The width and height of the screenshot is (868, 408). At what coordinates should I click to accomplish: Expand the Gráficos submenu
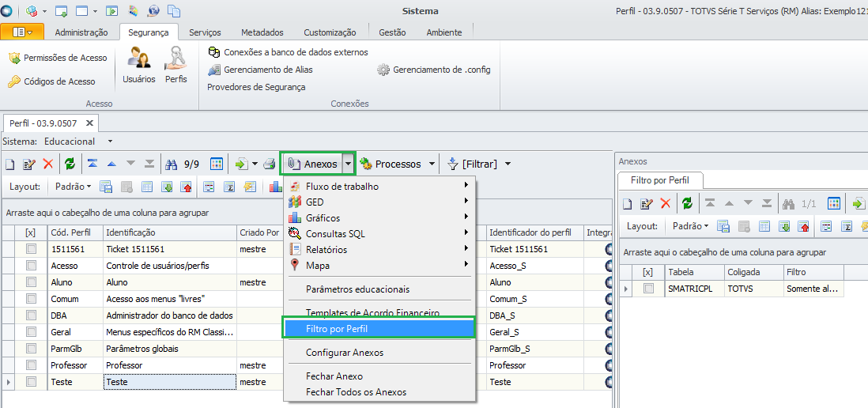[x=379, y=218]
